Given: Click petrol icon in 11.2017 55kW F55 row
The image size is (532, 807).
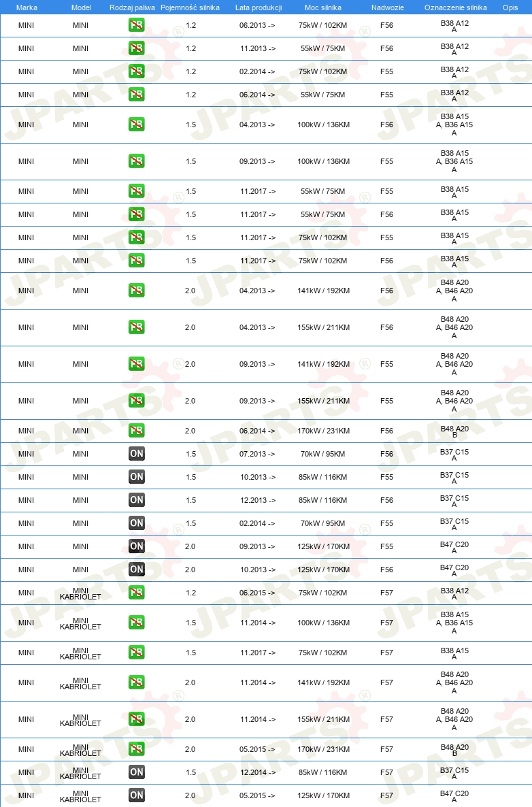Looking at the screenshot, I should pyautogui.click(x=136, y=191).
